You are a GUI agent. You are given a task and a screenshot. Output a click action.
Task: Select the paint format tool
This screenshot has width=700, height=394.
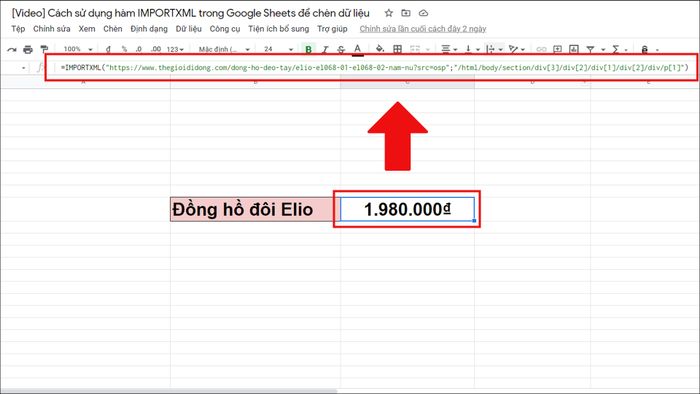[x=44, y=49]
